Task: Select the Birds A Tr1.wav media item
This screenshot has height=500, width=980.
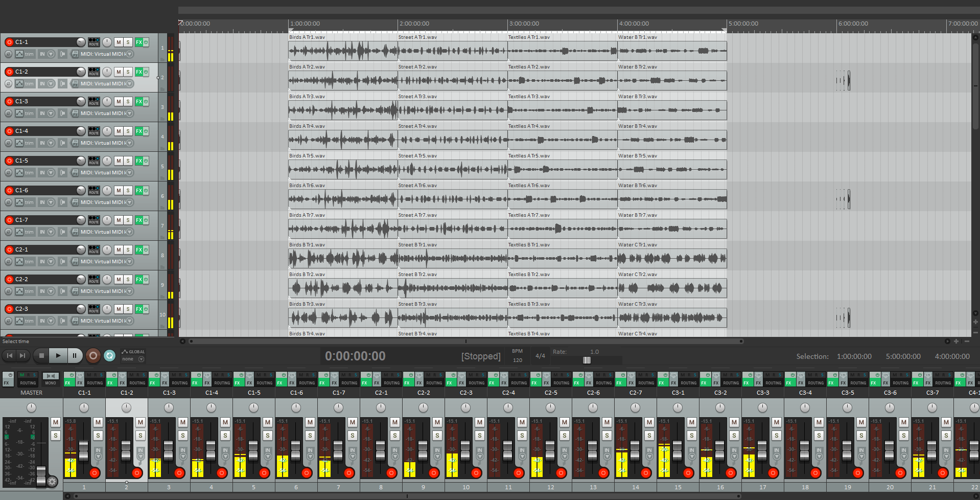Action: (x=343, y=51)
